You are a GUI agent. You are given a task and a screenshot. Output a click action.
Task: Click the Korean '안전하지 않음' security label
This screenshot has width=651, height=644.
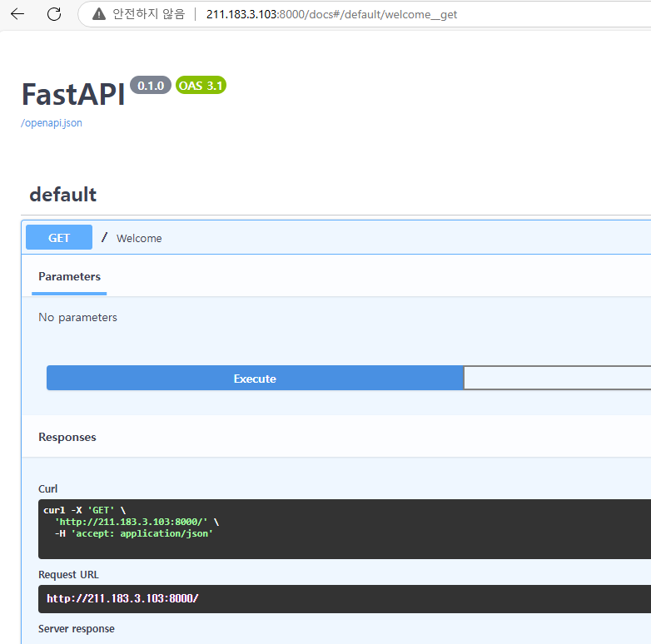[x=149, y=14]
